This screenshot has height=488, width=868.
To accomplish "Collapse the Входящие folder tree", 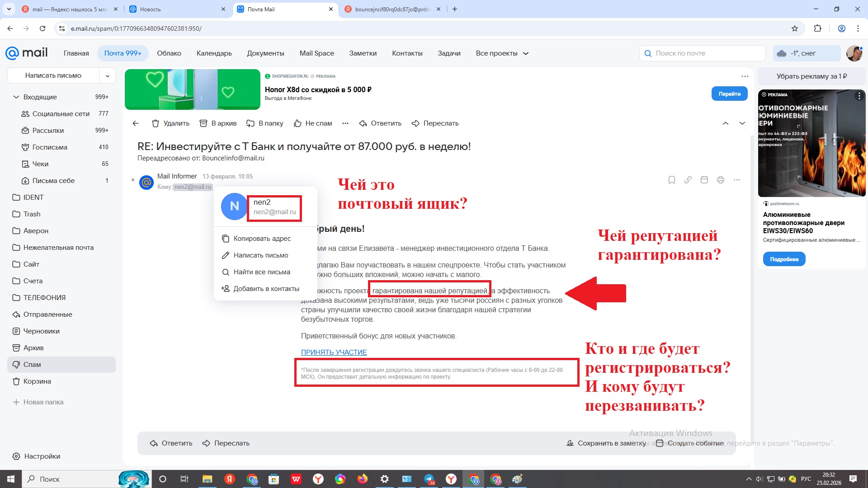I will point(16,97).
